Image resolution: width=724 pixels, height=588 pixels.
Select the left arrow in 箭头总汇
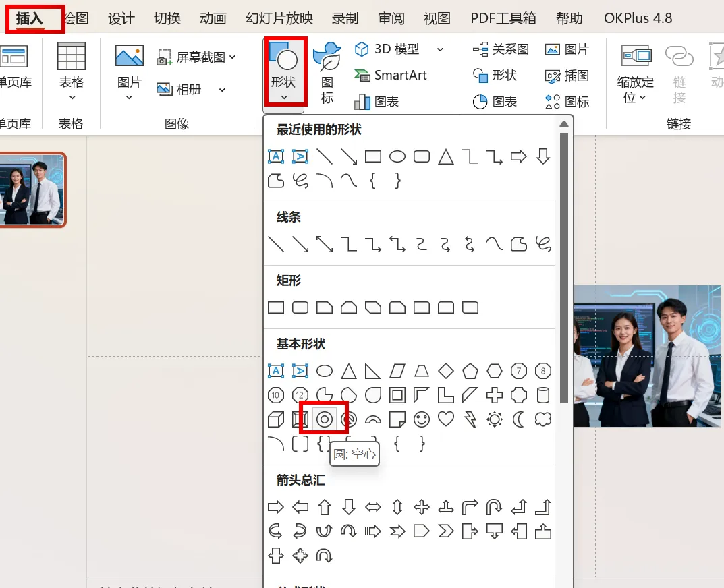pyautogui.click(x=300, y=507)
